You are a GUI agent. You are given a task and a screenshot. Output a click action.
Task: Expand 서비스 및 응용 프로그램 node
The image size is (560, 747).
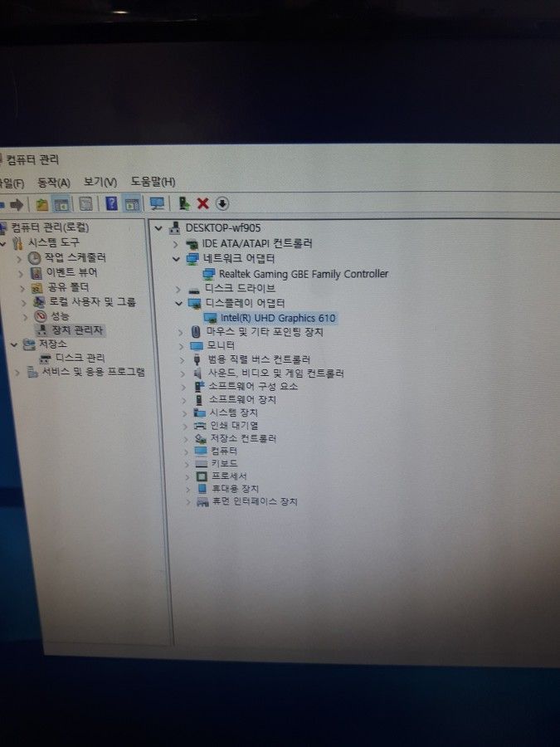click(x=17, y=373)
